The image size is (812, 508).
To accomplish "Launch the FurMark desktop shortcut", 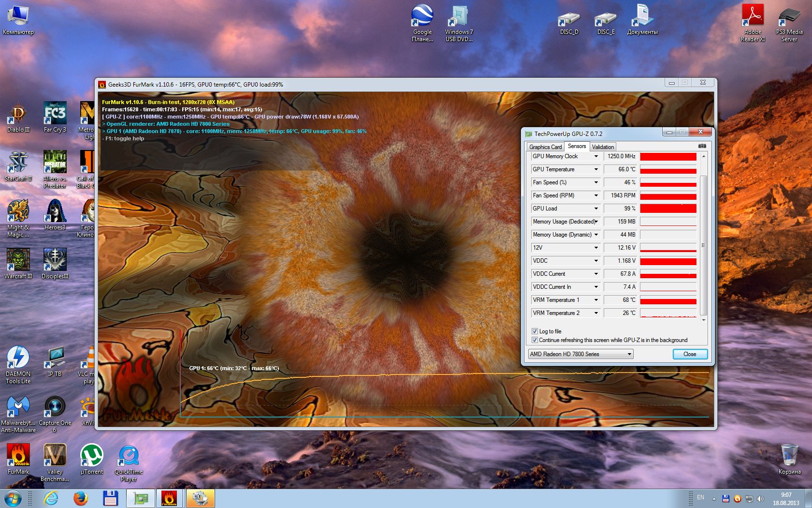I will click(x=18, y=459).
